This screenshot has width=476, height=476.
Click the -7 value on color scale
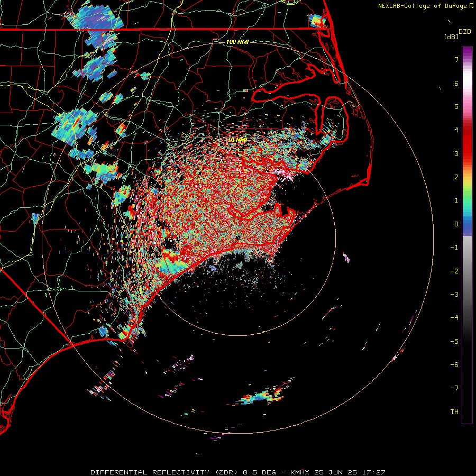[454, 388]
